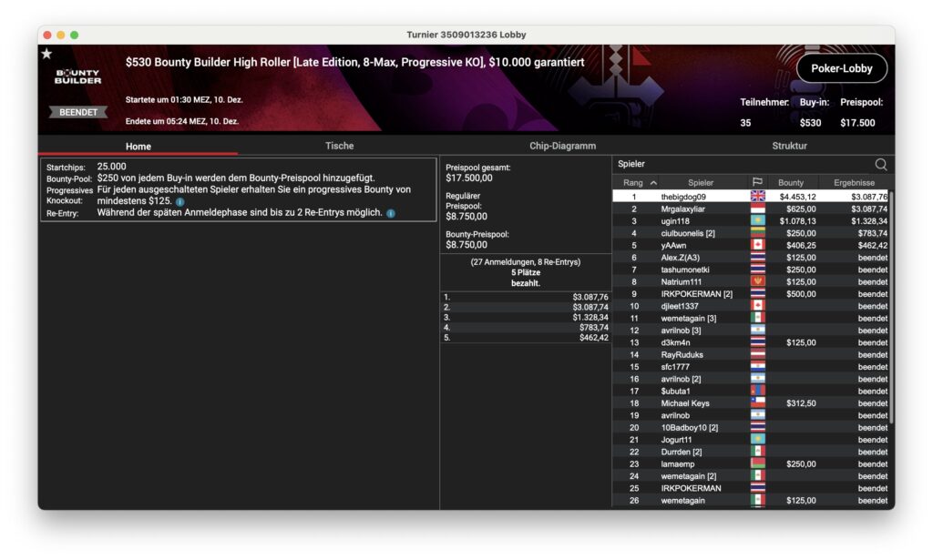The height and width of the screenshot is (560, 933).
Task: Click the Ergebnisse column header
Action: pyautogui.click(x=854, y=182)
